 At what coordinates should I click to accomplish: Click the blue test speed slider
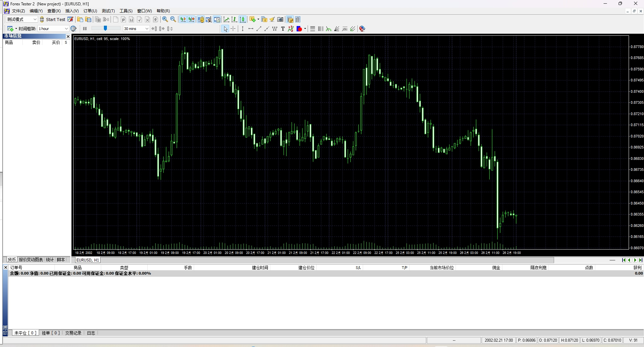tap(105, 29)
